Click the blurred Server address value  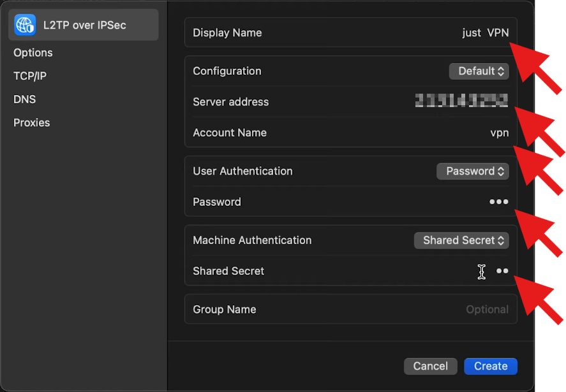[461, 101]
